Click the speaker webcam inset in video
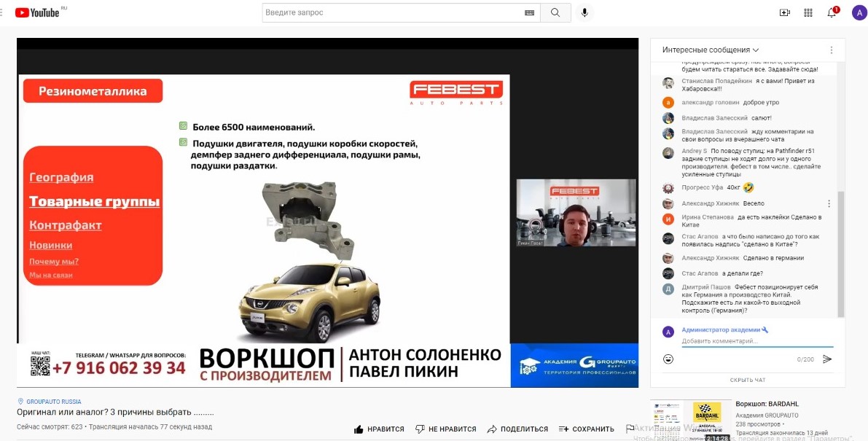 [x=576, y=212]
